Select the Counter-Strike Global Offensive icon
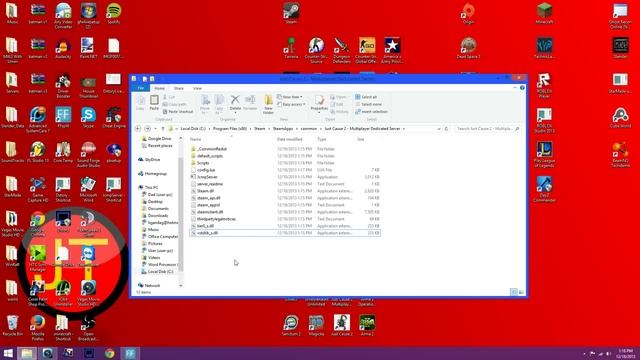640x360 pixels. [x=367, y=50]
